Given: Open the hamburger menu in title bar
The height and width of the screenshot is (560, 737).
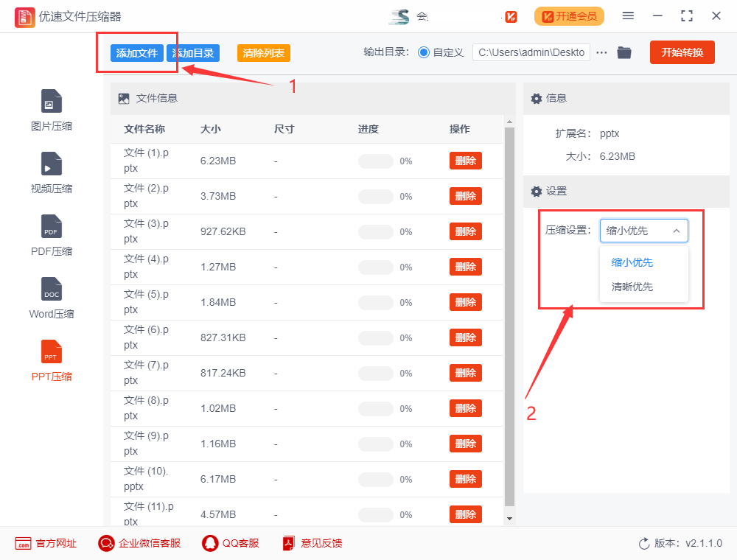Looking at the screenshot, I should (628, 16).
